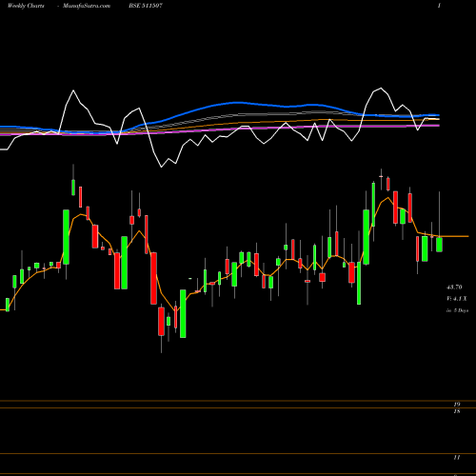
Task: Click the "BSE 511597" symbol label
Action: pyautogui.click(x=146, y=6)
